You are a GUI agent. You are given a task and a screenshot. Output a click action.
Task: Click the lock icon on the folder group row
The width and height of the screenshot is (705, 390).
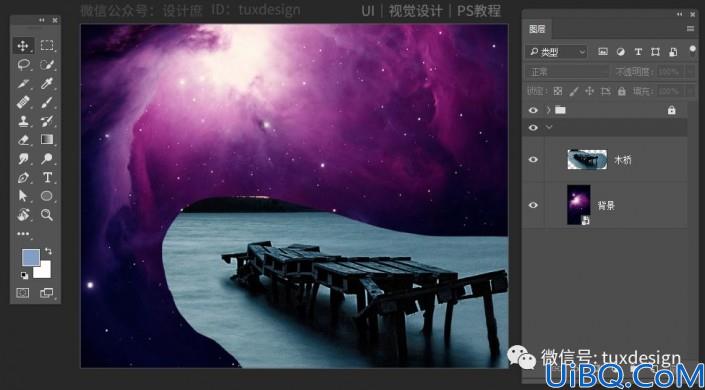[x=671, y=110]
